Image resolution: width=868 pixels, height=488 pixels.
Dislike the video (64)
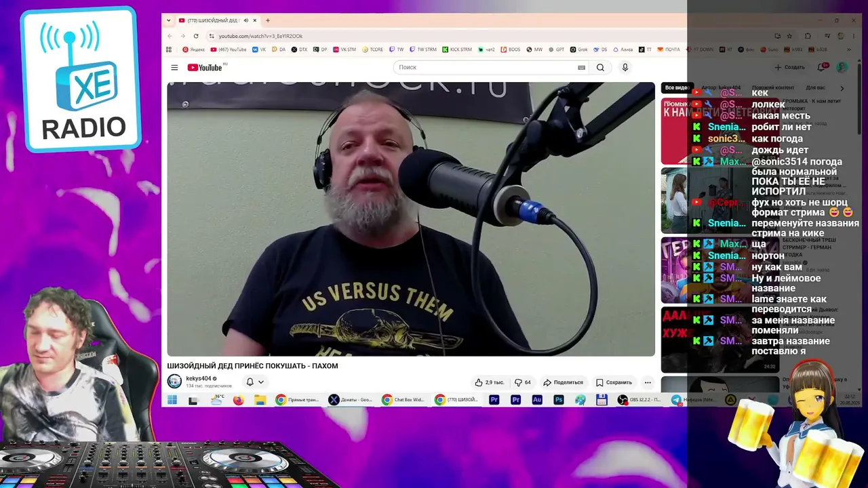[x=523, y=382]
